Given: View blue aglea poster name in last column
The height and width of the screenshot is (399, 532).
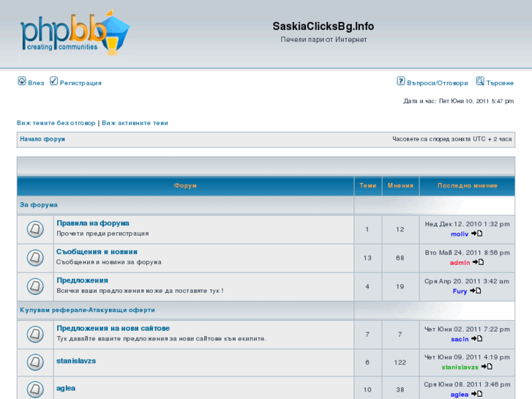Looking at the screenshot, I should click(460, 395).
